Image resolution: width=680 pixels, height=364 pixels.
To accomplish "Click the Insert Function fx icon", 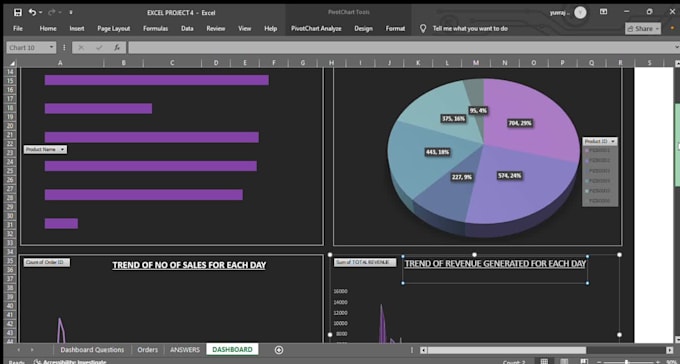I will coord(117,48).
